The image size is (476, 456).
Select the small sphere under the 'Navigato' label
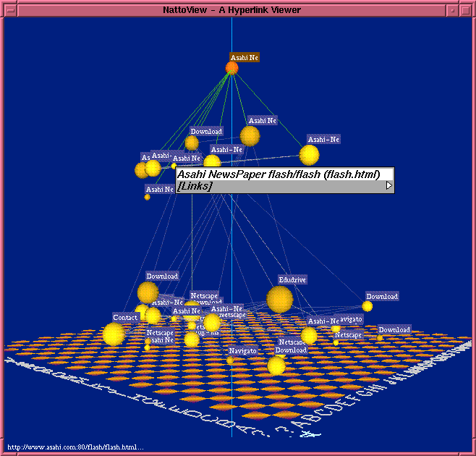pyautogui.click(x=230, y=360)
